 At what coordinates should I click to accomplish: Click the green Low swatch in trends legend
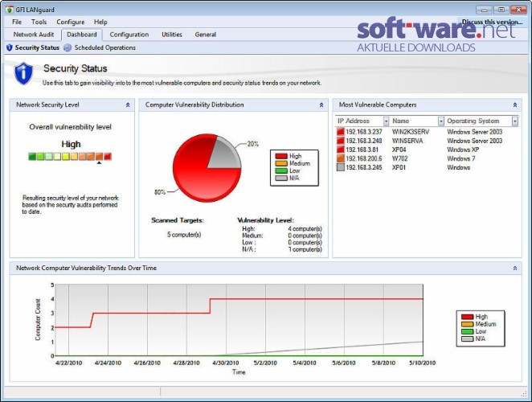467,331
